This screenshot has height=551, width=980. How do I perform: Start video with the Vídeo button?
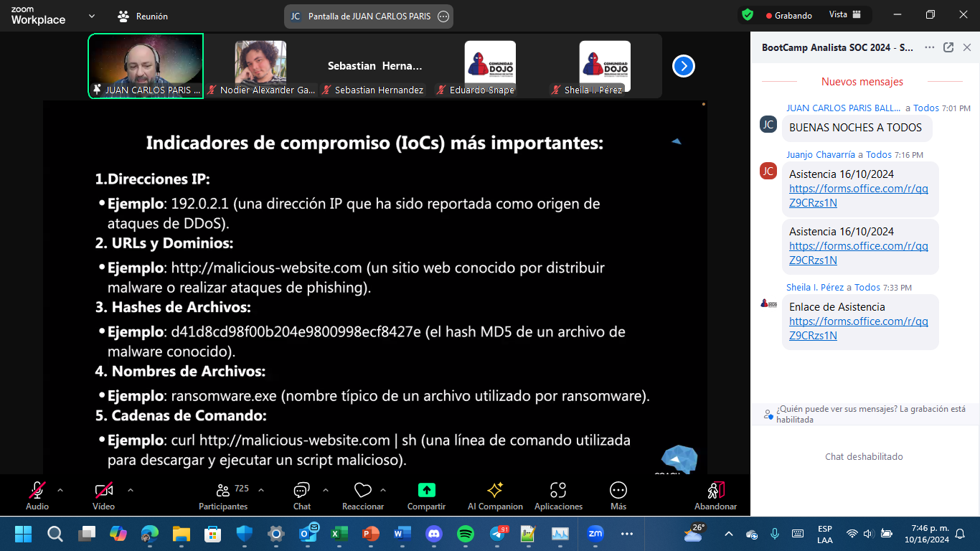pyautogui.click(x=104, y=495)
